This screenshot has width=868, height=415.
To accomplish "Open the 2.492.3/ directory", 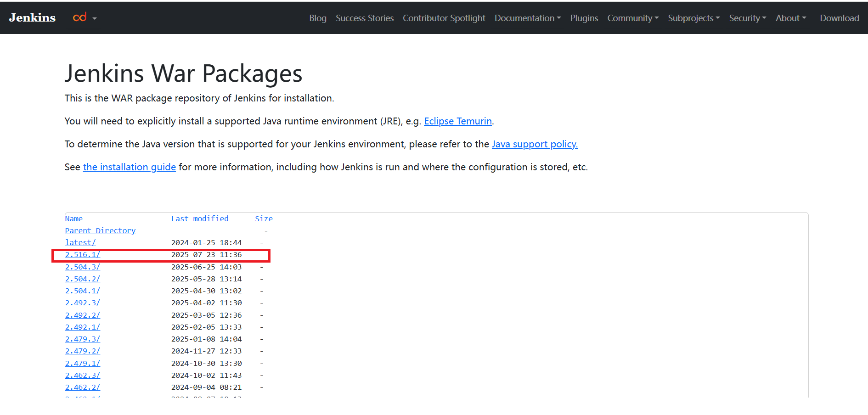I will (83, 303).
